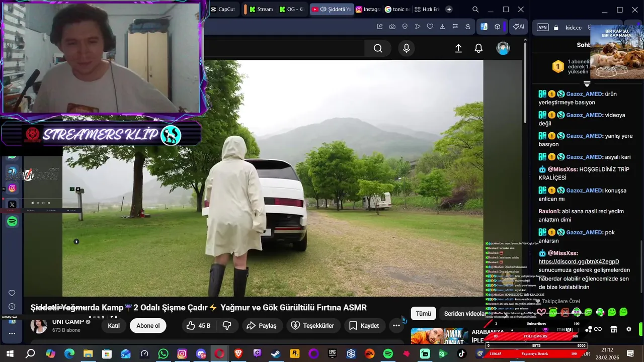644x362 pixels.
Task: Open Windows Start menu
Action: pos(10,354)
